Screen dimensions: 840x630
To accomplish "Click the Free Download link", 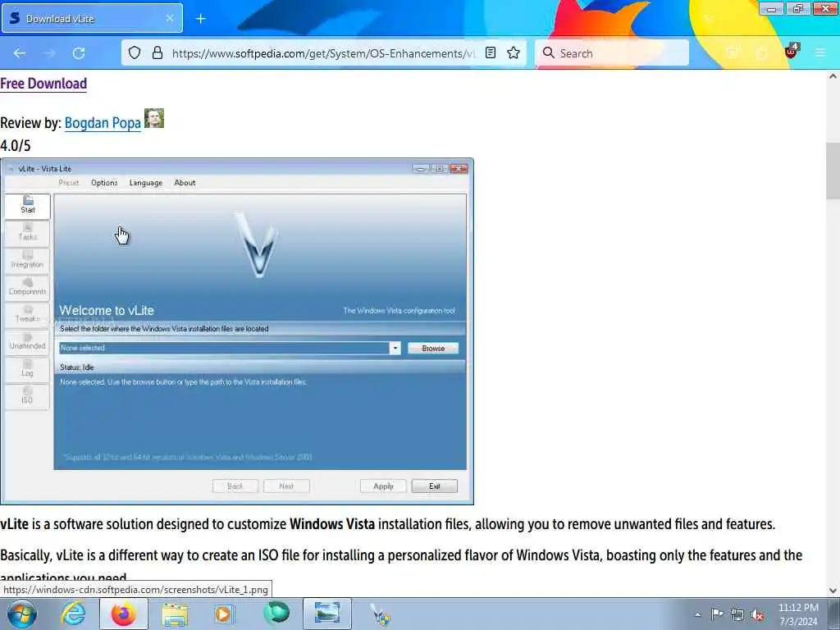I will point(43,84).
